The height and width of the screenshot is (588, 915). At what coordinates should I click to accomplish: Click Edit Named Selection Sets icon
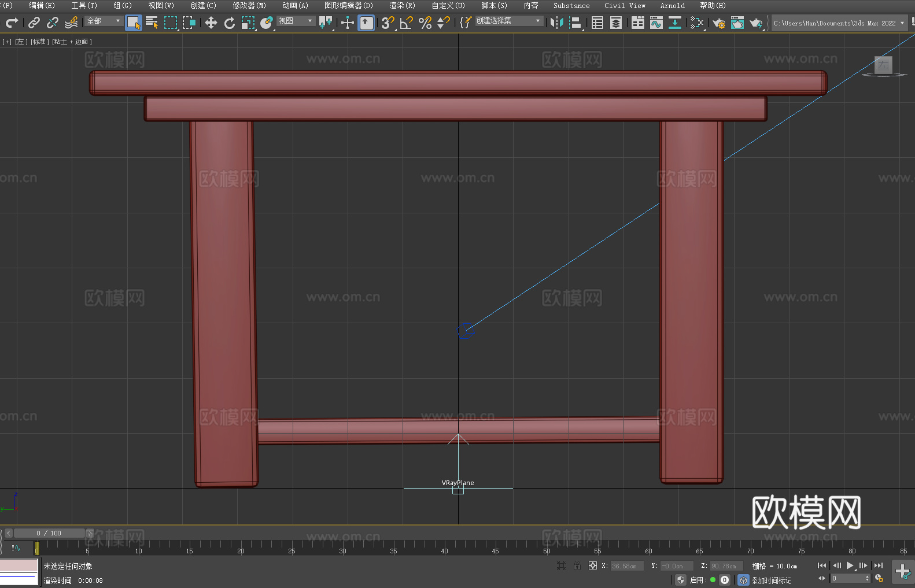466,23
